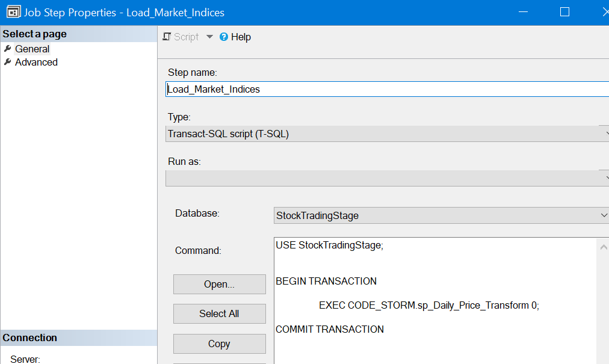Image resolution: width=609 pixels, height=364 pixels.
Task: Click the 'Database:' label
Action: pyautogui.click(x=197, y=213)
